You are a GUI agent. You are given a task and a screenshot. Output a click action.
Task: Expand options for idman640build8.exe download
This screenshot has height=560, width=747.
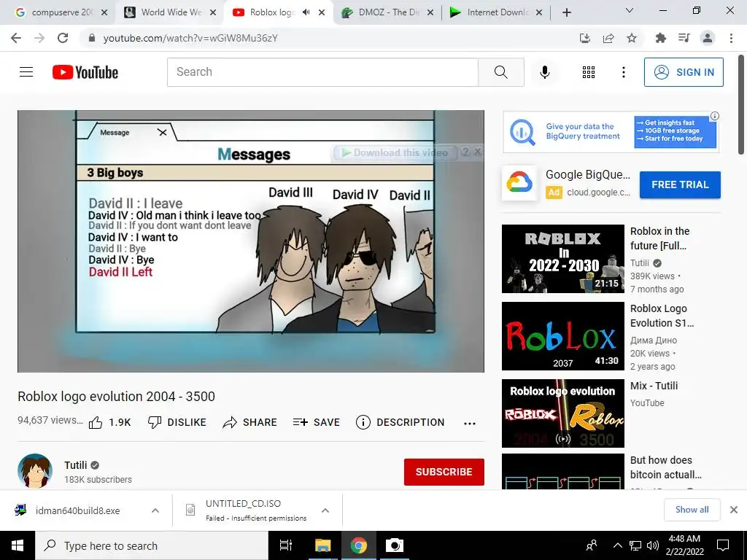pos(155,510)
